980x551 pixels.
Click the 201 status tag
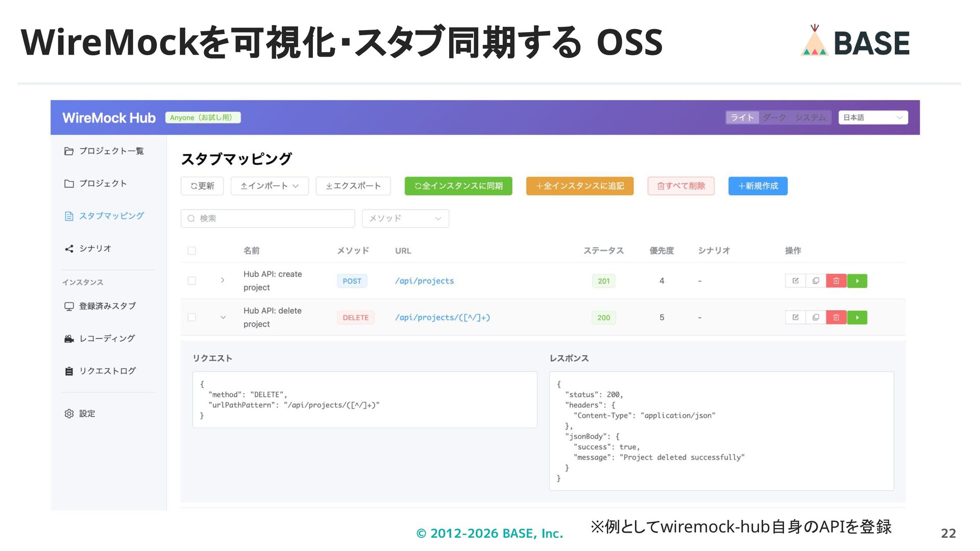(604, 281)
